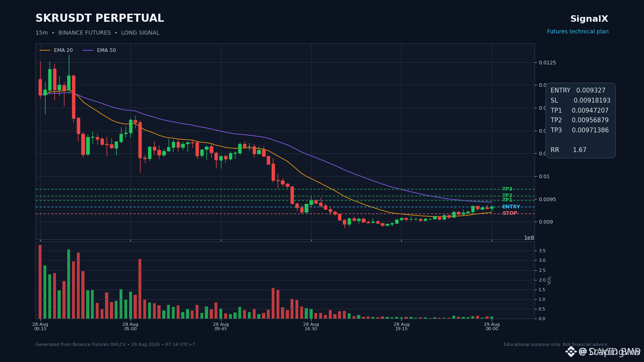644x362 pixels.
Task: Click the 0.5 volume axis tick
Action: (542, 309)
